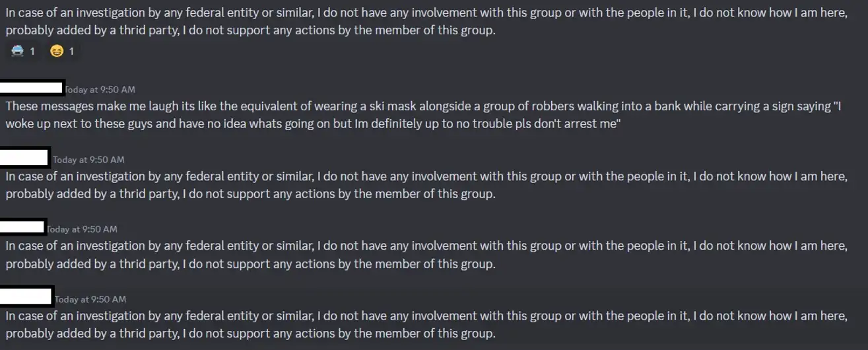Click timestamp on the ski mask message

coord(100,89)
